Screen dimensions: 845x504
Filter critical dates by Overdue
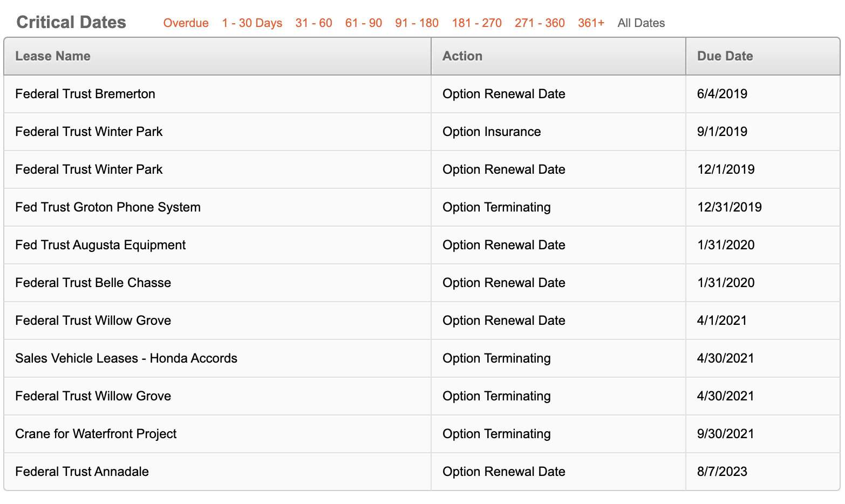(x=186, y=23)
